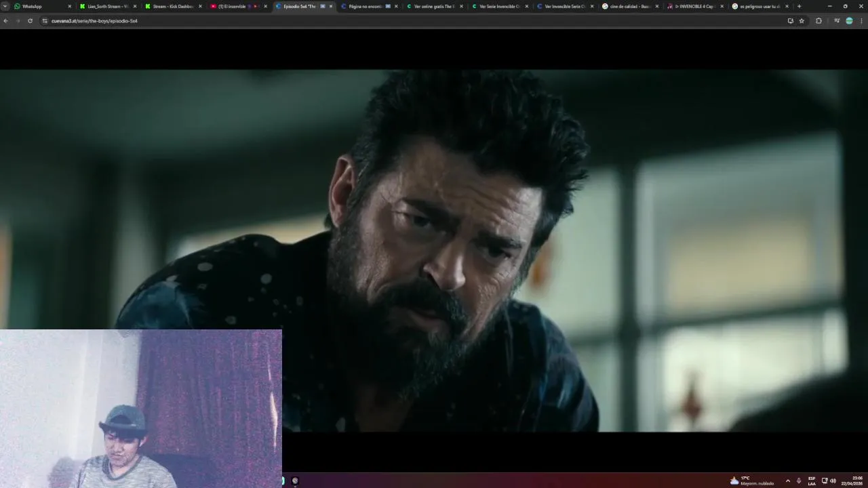Screen dimensions: 868x488
Task: Go forward to next page
Action: 18,21
